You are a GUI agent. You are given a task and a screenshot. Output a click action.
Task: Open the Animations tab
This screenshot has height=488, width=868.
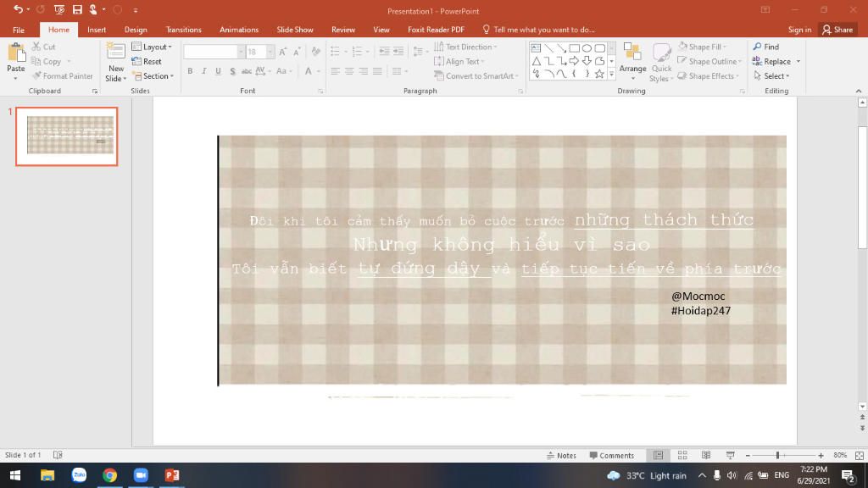[x=238, y=30]
